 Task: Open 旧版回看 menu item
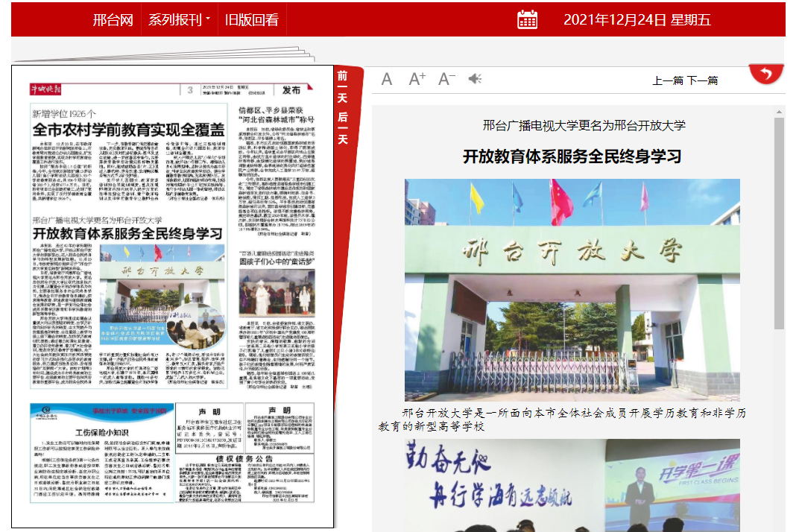[252, 20]
